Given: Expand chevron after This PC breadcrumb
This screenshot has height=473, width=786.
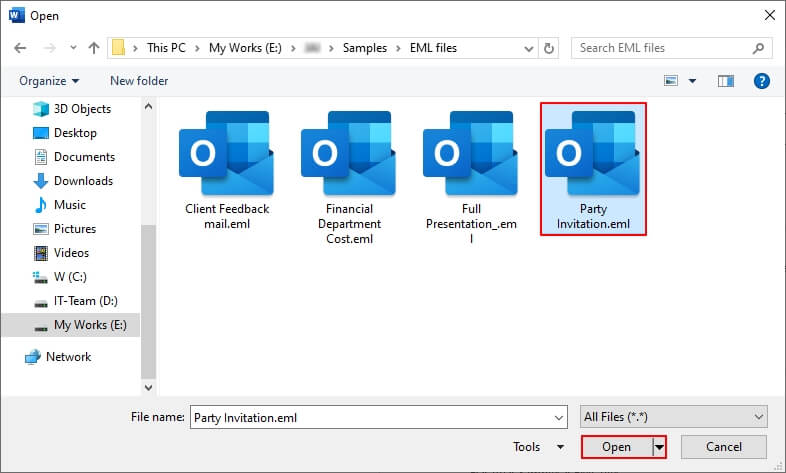Looking at the screenshot, I should pos(198,48).
